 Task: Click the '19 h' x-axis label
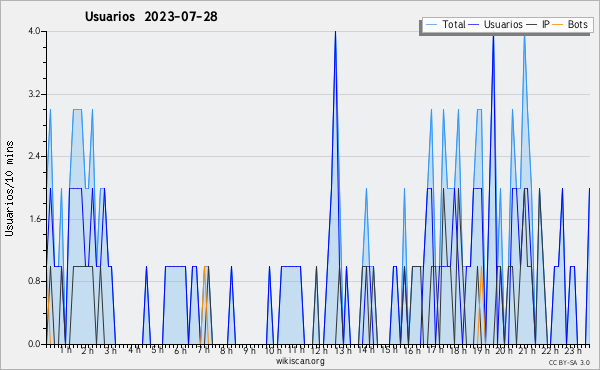[481, 350]
